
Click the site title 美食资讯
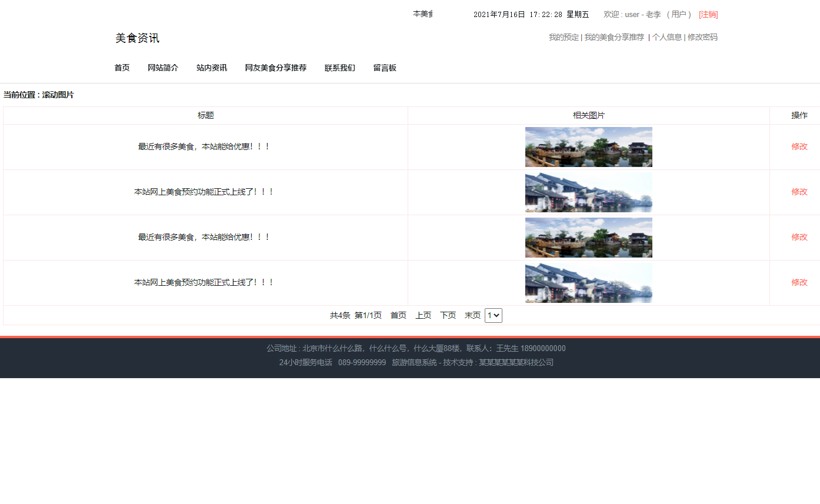click(136, 38)
